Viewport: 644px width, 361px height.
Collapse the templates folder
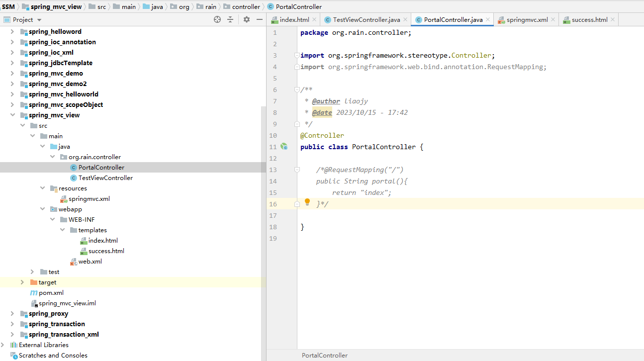(62, 230)
